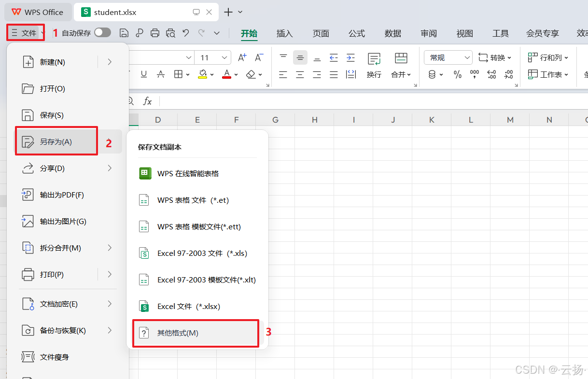
Task: Expand the quick access toolbar dropdown
Action: pos(217,33)
